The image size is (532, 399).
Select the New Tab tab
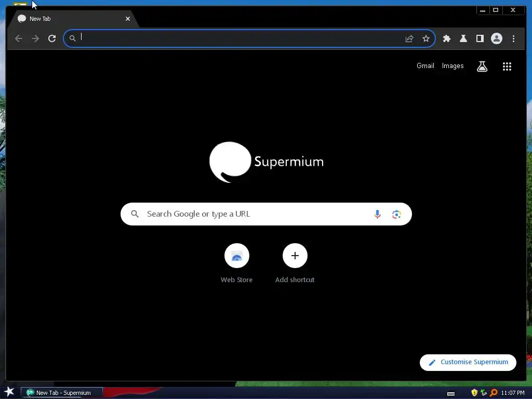pos(73,19)
